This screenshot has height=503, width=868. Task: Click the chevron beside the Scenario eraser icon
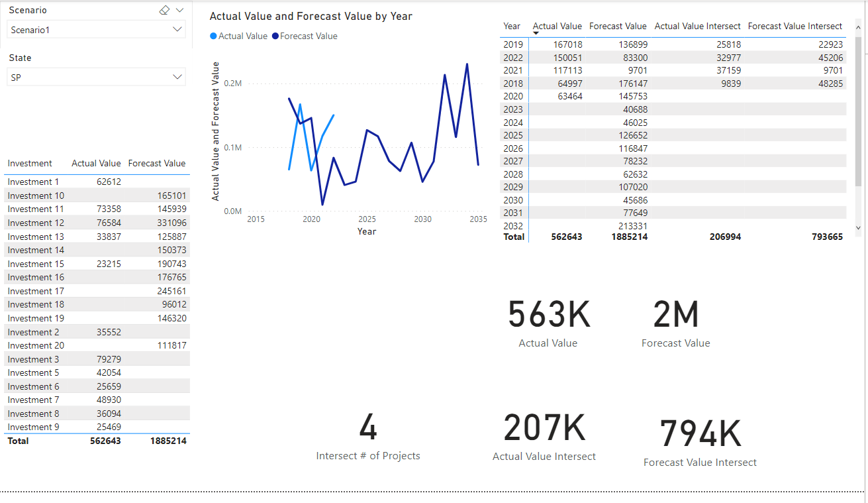tap(179, 11)
